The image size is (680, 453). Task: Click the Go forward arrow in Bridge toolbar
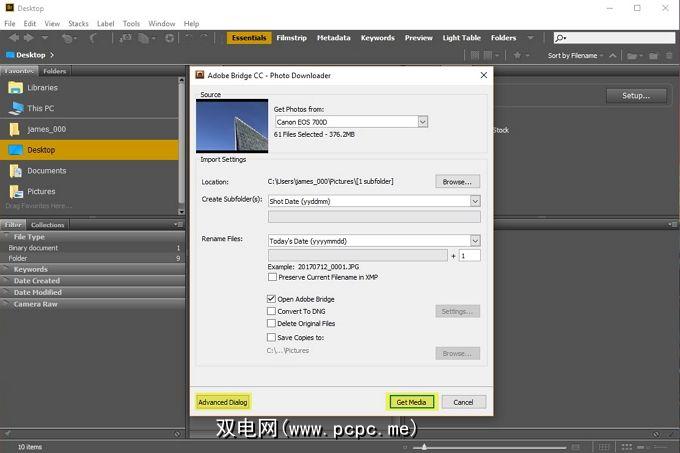[29, 38]
